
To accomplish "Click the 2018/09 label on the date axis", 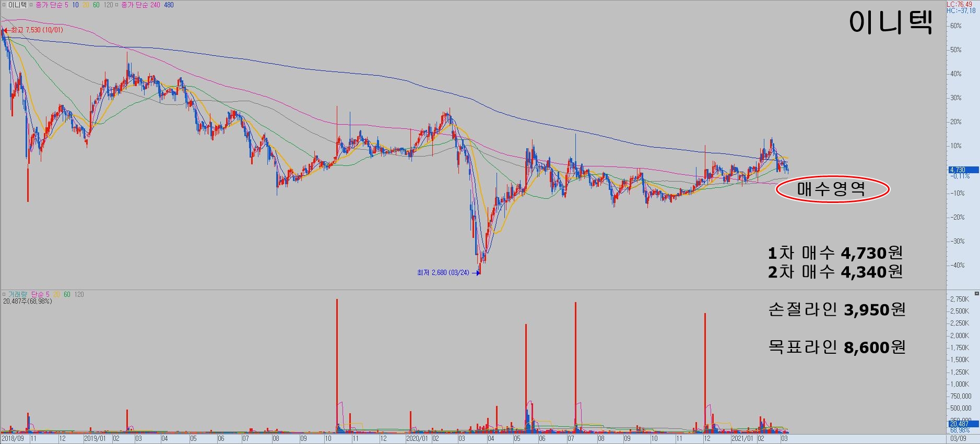I will pyautogui.click(x=13, y=439).
